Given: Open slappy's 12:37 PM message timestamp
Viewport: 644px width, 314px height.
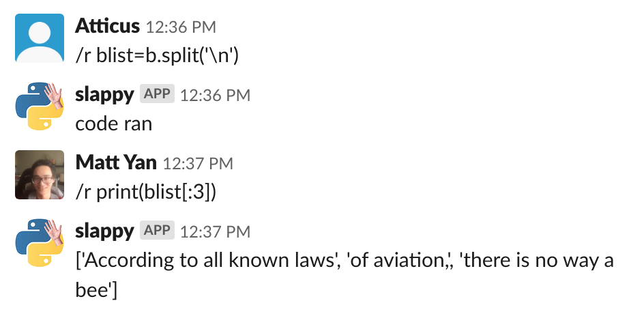Looking at the screenshot, I should tap(215, 232).
